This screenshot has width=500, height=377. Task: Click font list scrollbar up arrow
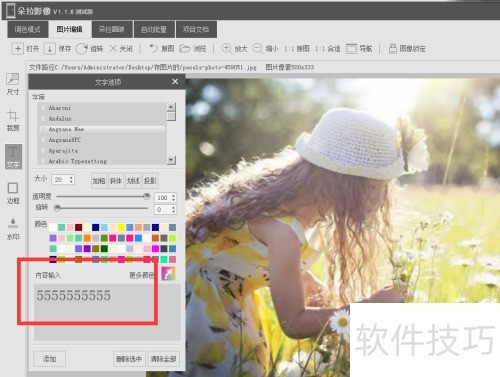[x=171, y=107]
